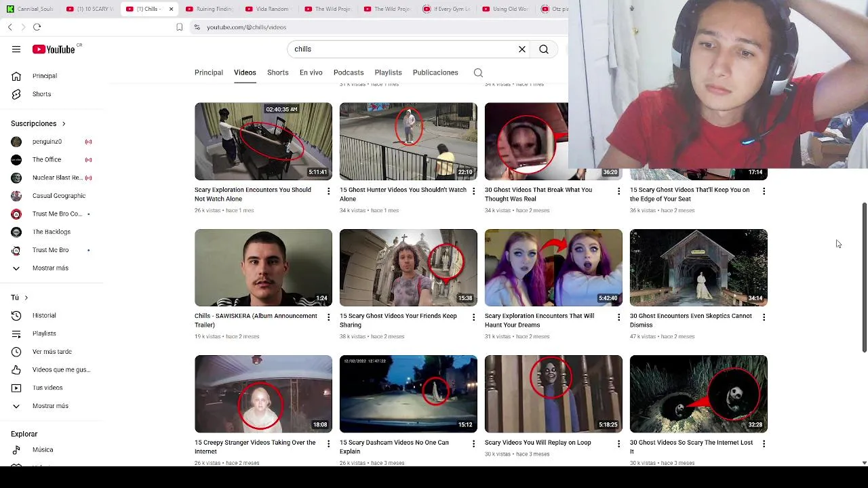Open options for Chills SAWISKERA trailer

(328, 317)
